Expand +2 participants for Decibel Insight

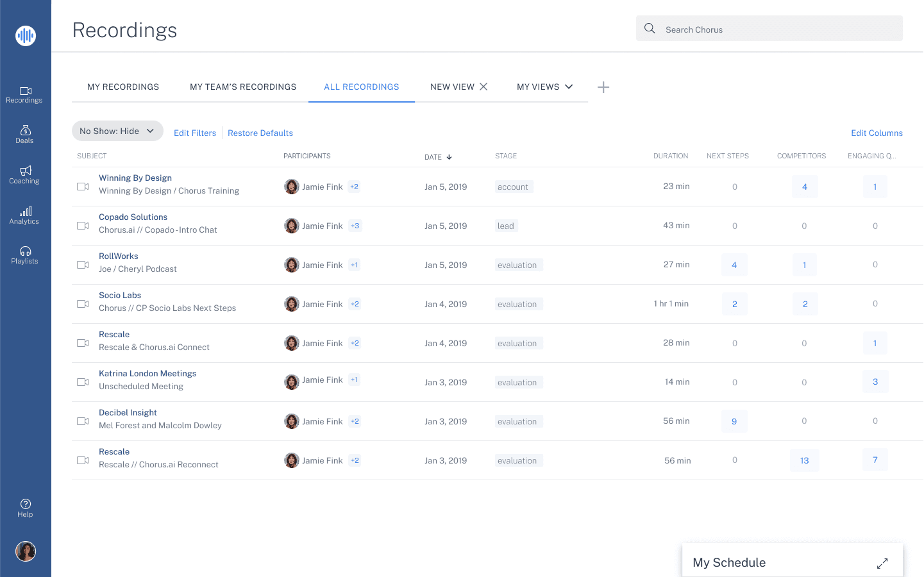(355, 421)
